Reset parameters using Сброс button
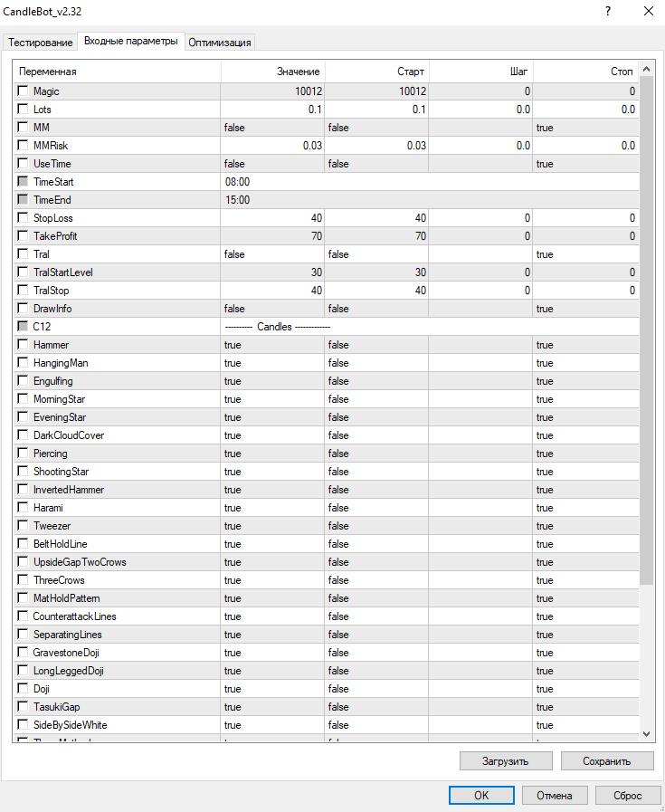This screenshot has width=665, height=812. click(627, 796)
